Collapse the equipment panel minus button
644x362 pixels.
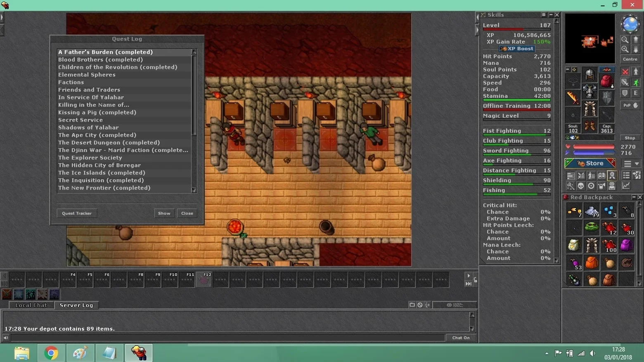tap(568, 70)
